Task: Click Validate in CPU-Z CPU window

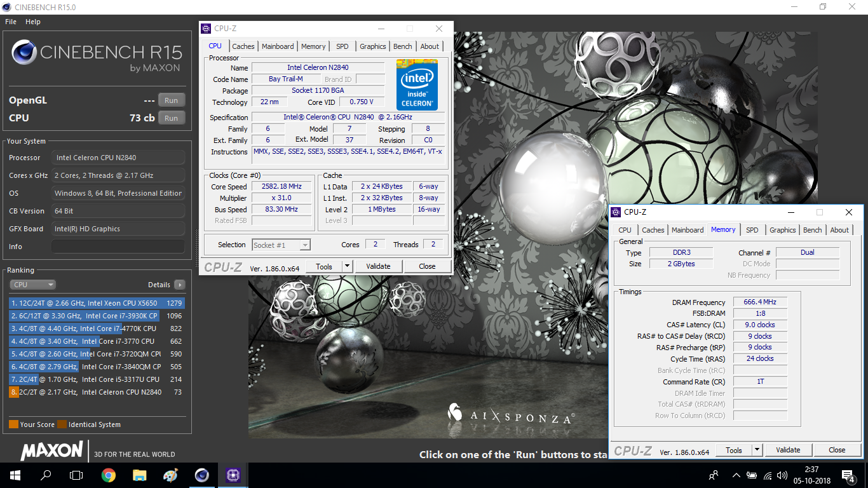Action: tap(378, 267)
